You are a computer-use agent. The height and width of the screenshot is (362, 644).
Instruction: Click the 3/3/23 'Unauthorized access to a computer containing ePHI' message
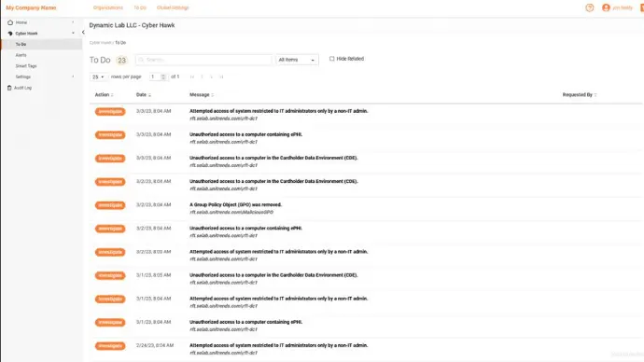point(245,134)
